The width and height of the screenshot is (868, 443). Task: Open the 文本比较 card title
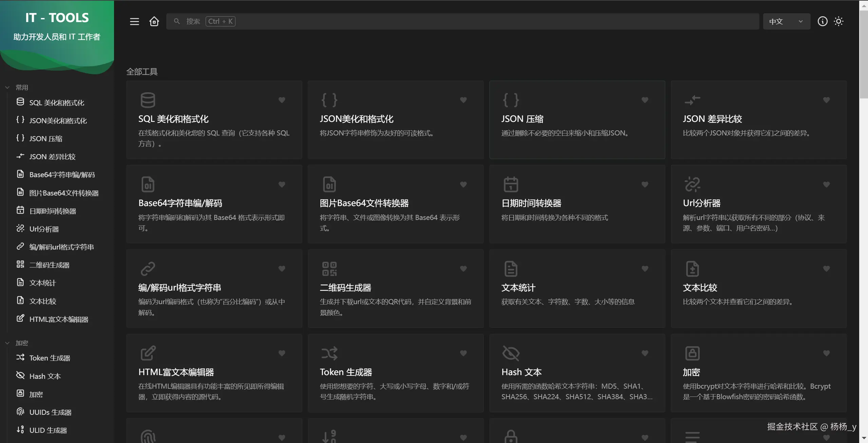coord(700,288)
